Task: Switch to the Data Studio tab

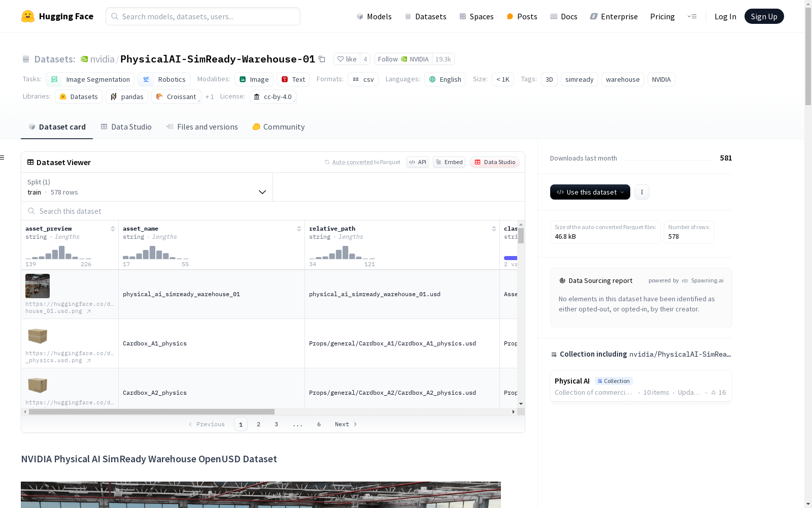Action: click(126, 127)
